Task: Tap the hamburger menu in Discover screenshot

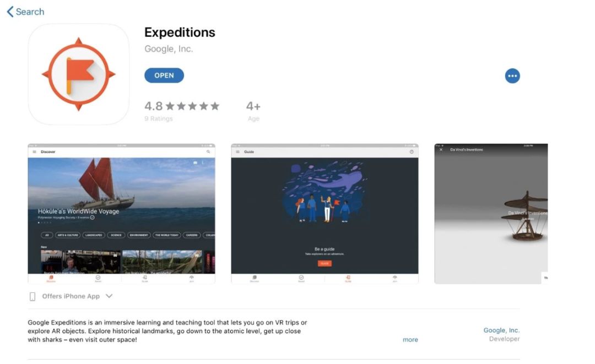Action: (35, 151)
